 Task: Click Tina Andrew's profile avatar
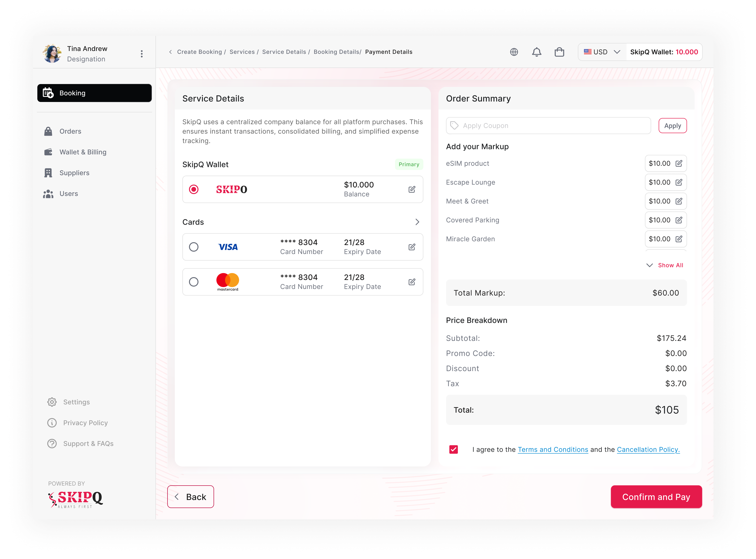coord(52,53)
